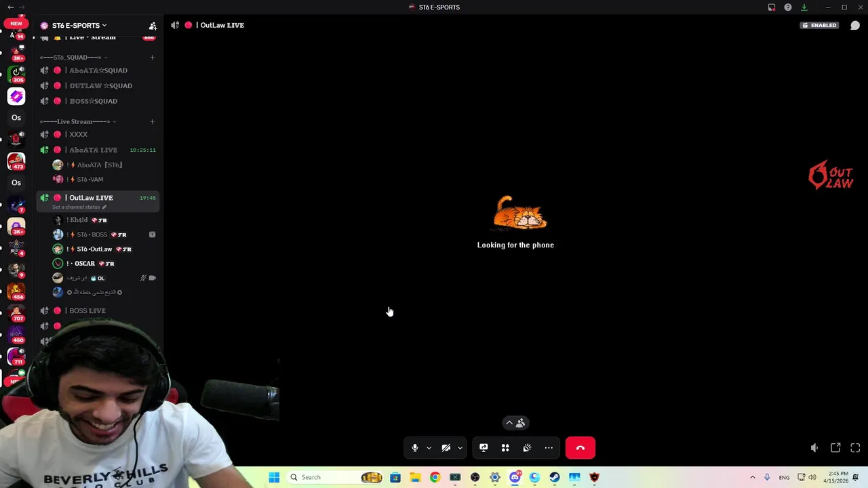The image size is (868, 488).
Task: Open the Discord inbox icon
Action: (772, 7)
